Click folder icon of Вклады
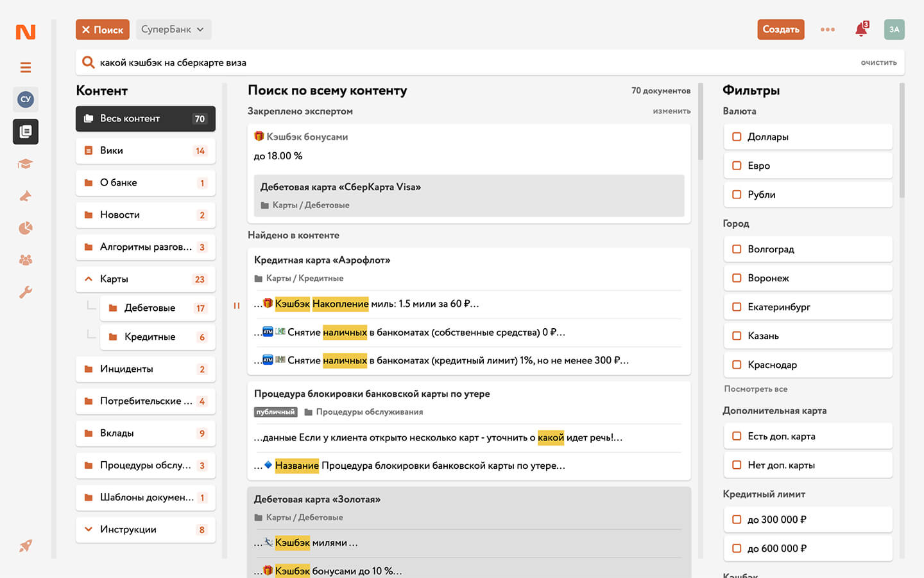924x578 pixels. 89,433
